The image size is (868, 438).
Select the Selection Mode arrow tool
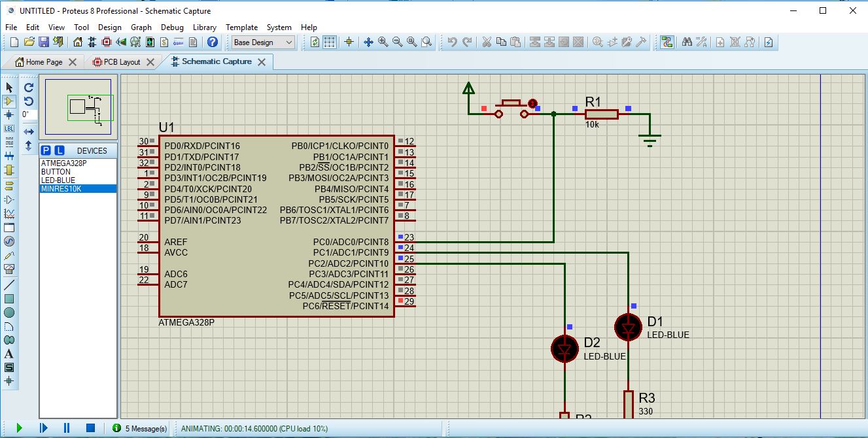click(x=9, y=87)
